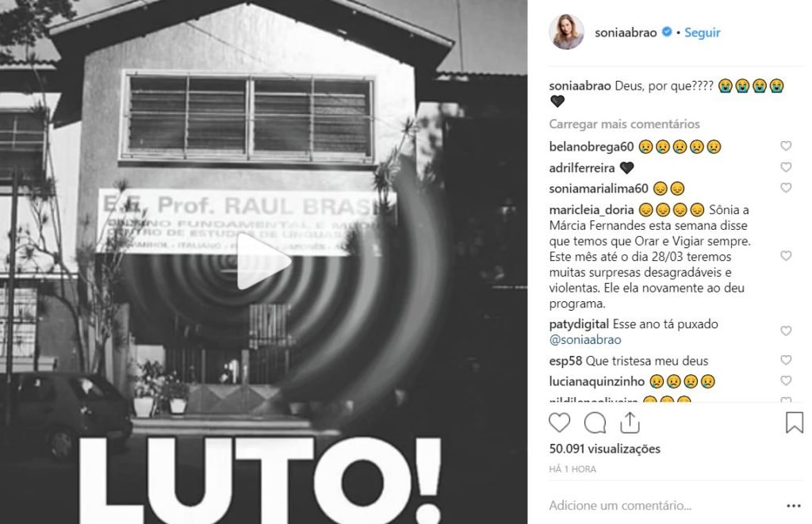Open the @soniaabrao mention link
812x524 pixels.
click(x=585, y=339)
